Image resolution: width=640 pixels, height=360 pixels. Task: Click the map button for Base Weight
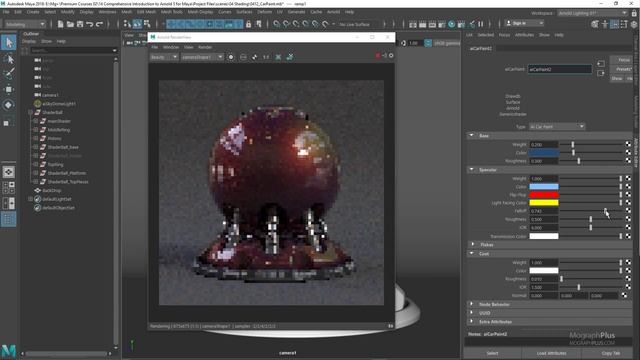(628, 144)
